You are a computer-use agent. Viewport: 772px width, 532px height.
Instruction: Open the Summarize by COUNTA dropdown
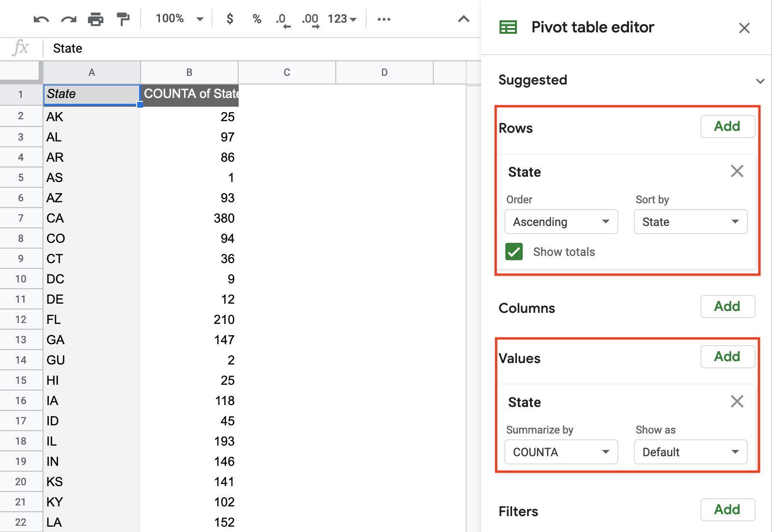click(x=561, y=452)
